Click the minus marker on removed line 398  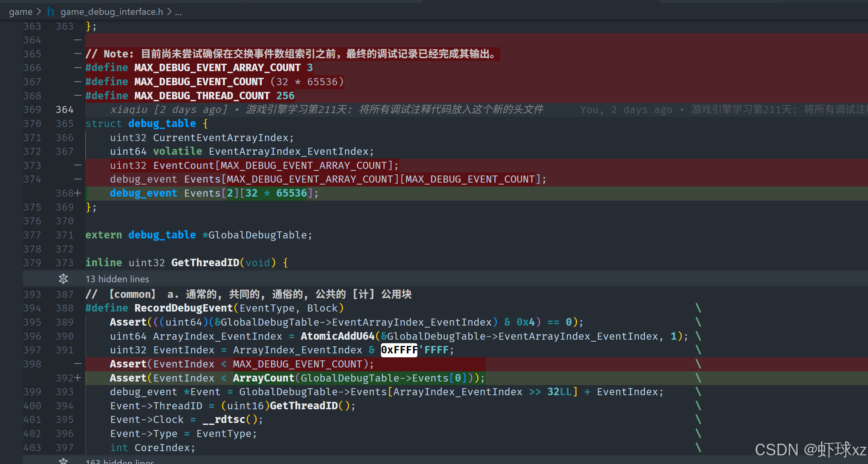point(77,364)
